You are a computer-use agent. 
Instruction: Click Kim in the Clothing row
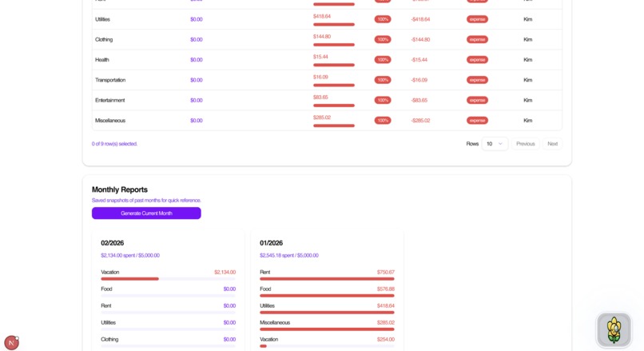(x=528, y=39)
